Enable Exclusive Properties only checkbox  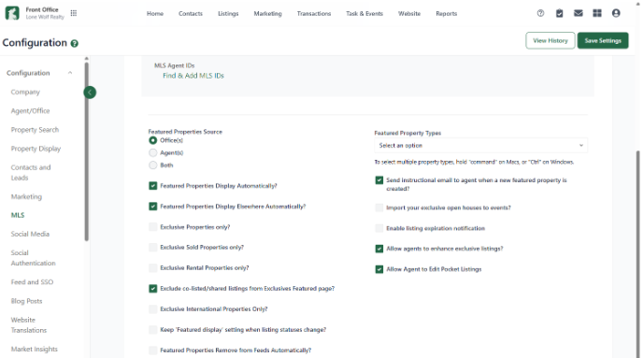click(152, 226)
